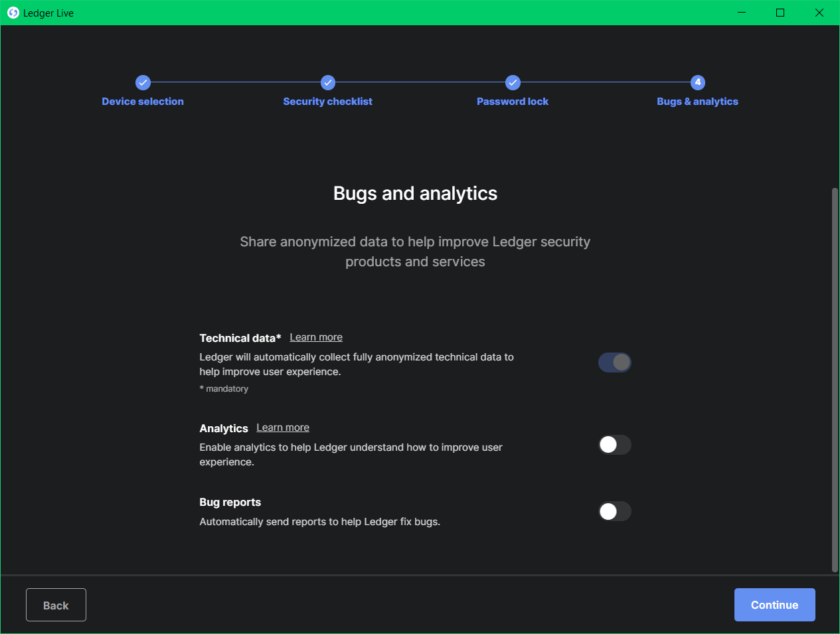Go to the Password lock step label
The width and height of the screenshot is (840, 634).
pyautogui.click(x=513, y=102)
